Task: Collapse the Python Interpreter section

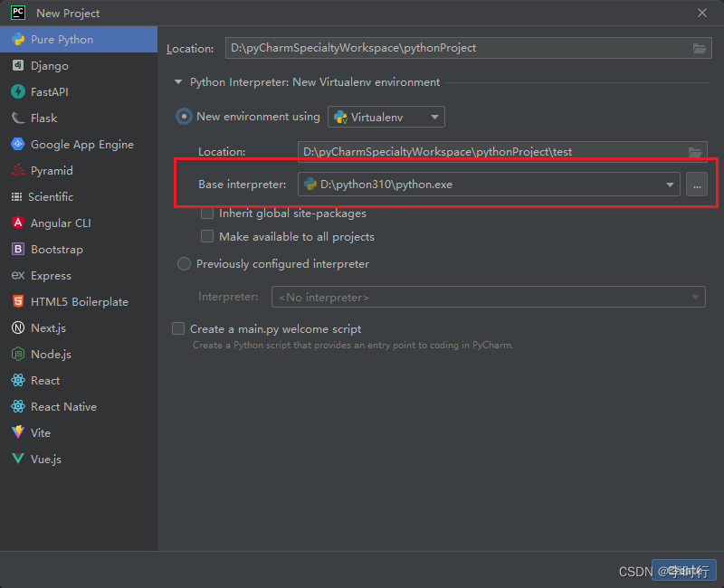Action: [178, 82]
